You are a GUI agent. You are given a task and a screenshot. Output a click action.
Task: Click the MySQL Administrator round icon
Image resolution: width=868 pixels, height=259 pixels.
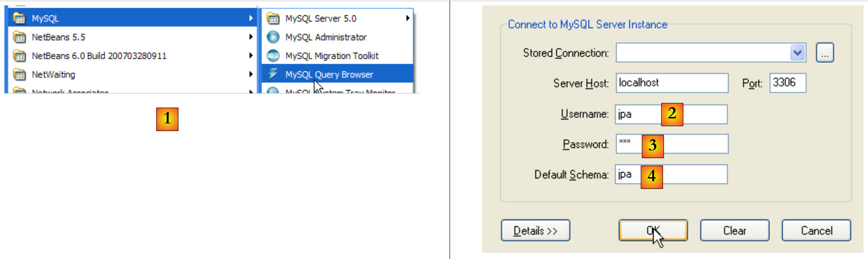click(273, 37)
